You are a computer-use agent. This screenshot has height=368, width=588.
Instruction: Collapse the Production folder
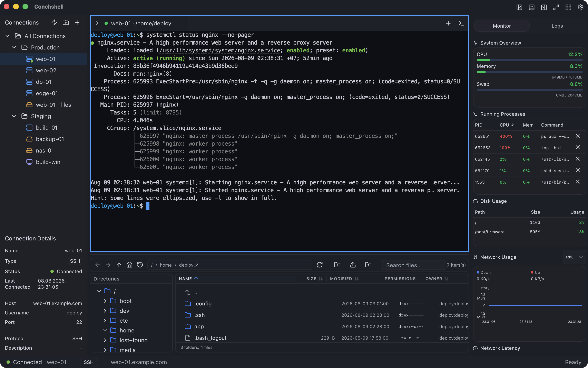pyautogui.click(x=14, y=47)
